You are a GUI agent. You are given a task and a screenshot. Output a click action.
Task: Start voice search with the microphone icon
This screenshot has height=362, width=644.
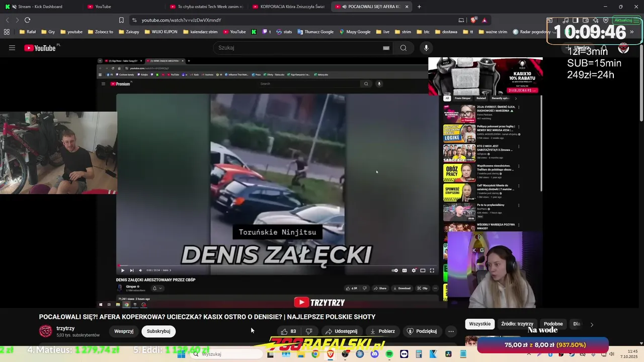[426, 48]
